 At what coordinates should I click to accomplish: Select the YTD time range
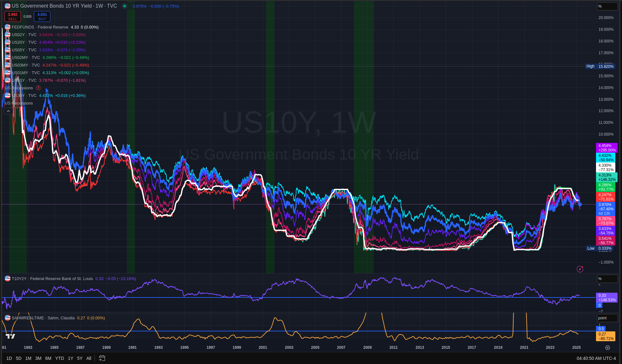[x=60, y=358]
